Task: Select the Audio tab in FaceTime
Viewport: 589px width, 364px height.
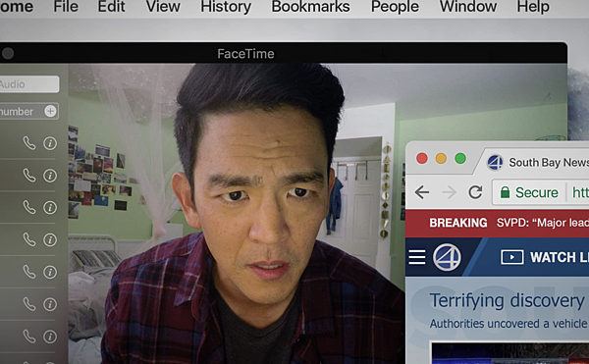Action: click(29, 84)
